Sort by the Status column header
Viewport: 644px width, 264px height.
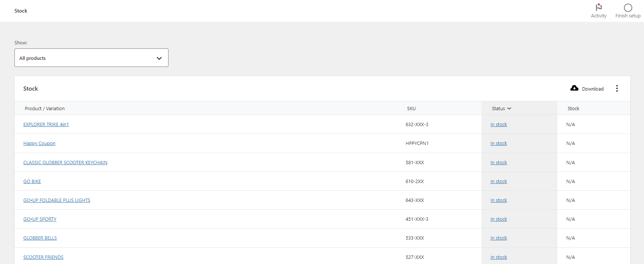coord(501,108)
